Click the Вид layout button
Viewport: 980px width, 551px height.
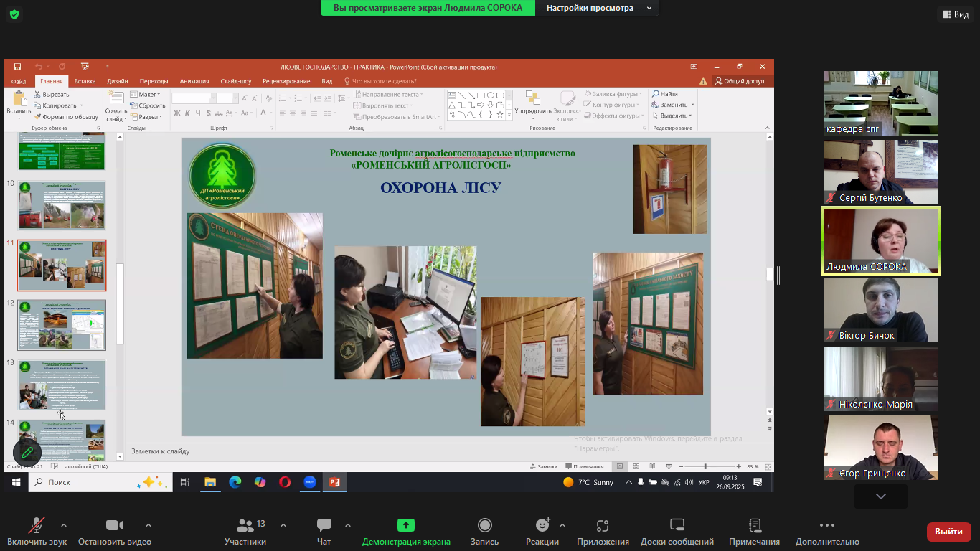tap(954, 14)
